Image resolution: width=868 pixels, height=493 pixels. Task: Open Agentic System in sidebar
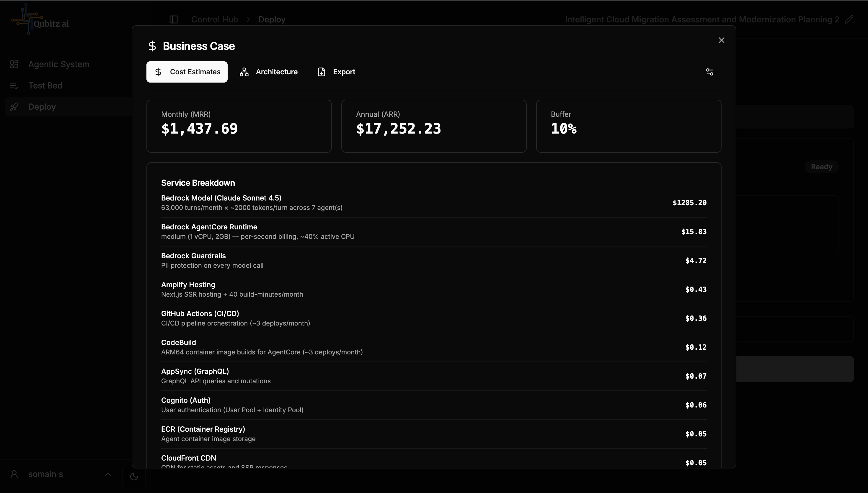click(x=59, y=64)
